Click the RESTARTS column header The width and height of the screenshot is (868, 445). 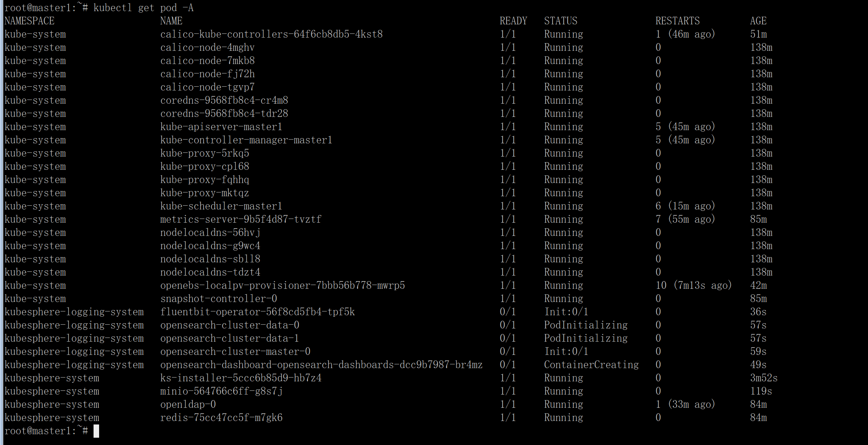(677, 21)
